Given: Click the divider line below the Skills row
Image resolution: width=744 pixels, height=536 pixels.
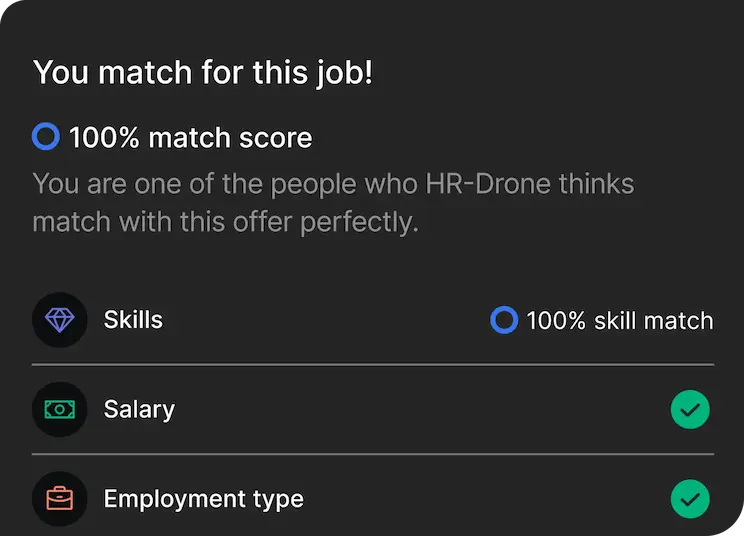Looking at the screenshot, I should click(373, 365).
